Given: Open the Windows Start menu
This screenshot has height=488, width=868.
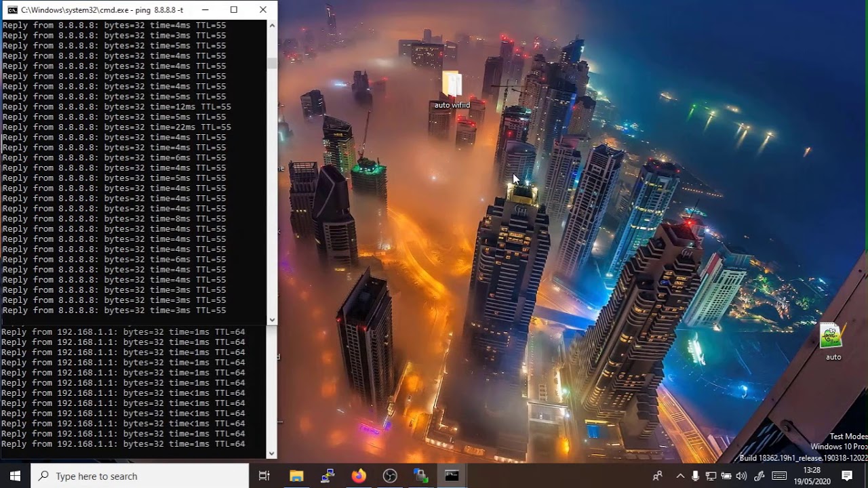Looking at the screenshot, I should coord(15,476).
